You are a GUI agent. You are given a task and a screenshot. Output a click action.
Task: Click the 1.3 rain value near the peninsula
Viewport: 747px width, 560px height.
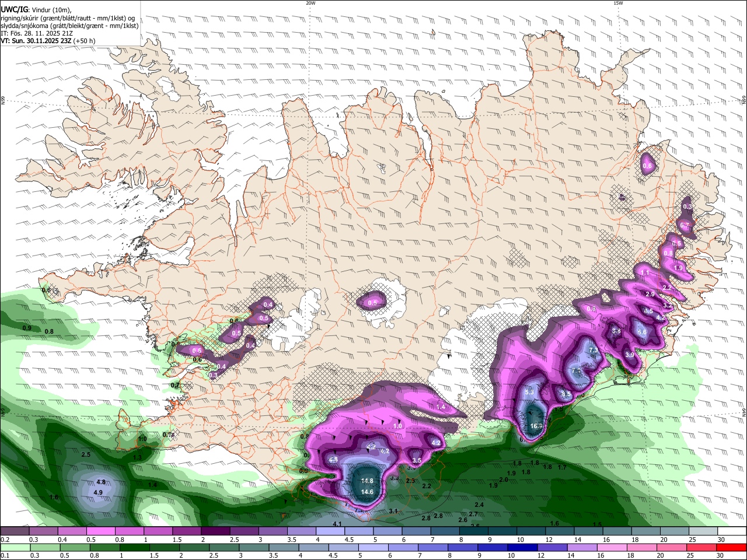coord(137,457)
